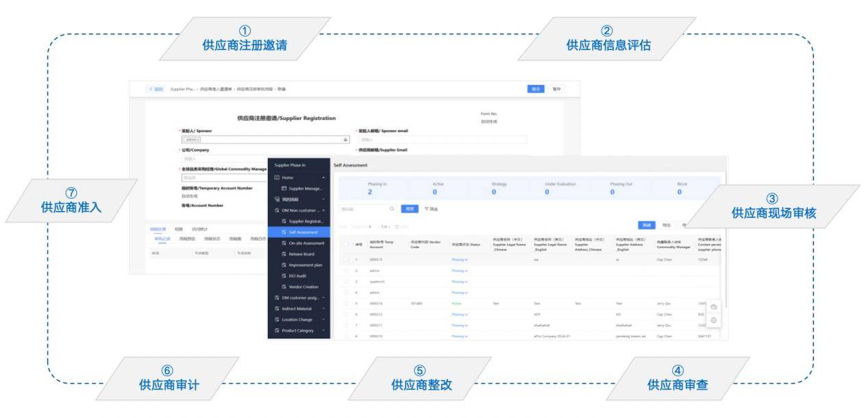Viewport: 868px width, 418px height.
Task: Tick the checkbox for row 2 admin
Action: (347, 271)
